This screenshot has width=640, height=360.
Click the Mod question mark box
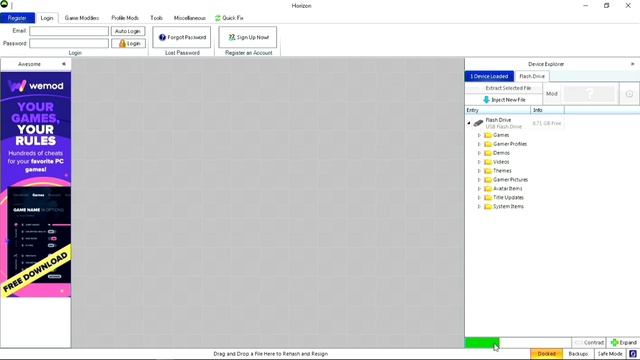click(x=589, y=94)
